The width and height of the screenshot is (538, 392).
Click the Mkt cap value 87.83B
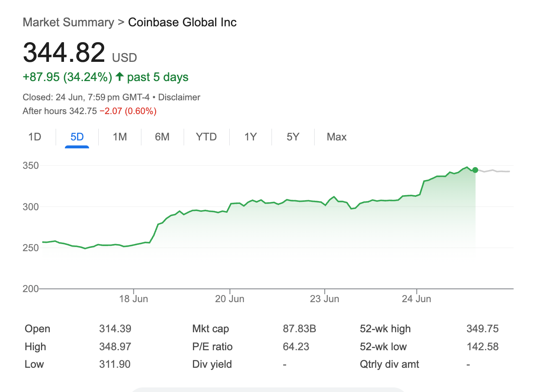[299, 329]
